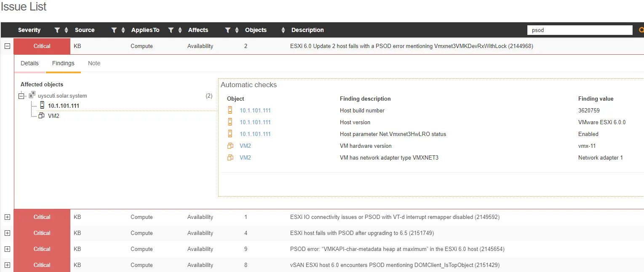Expand the VT-d interrupt remapper issue
This screenshot has height=272, width=644.
(x=7, y=217)
